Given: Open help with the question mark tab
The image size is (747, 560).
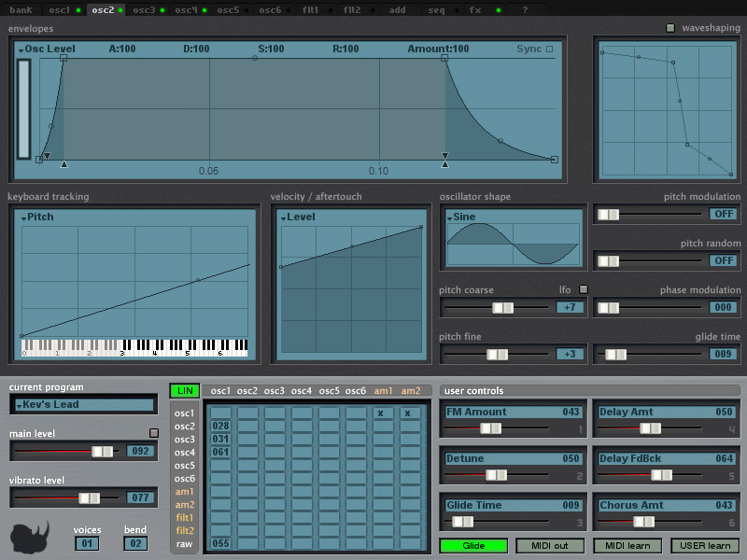Looking at the screenshot, I should (525, 10).
